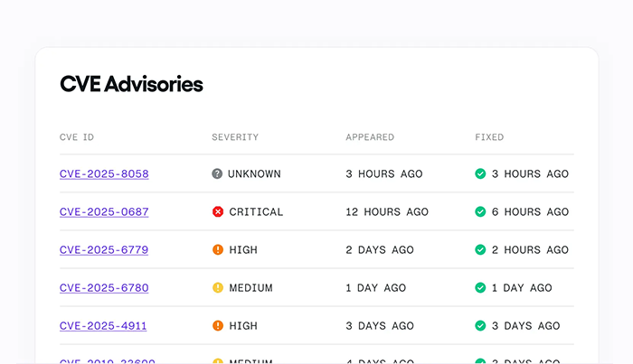
Task: Click the orange high severity icon for CVE-2025-6779
Action: (x=217, y=249)
